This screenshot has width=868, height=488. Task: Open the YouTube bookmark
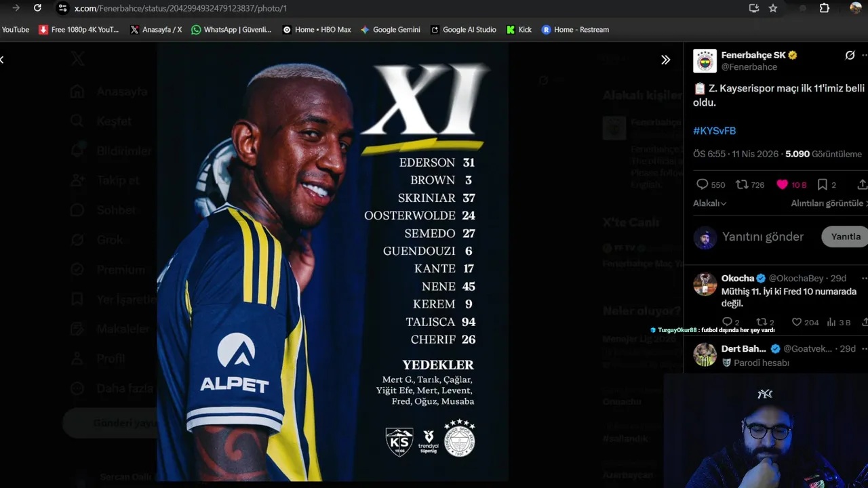pos(15,30)
